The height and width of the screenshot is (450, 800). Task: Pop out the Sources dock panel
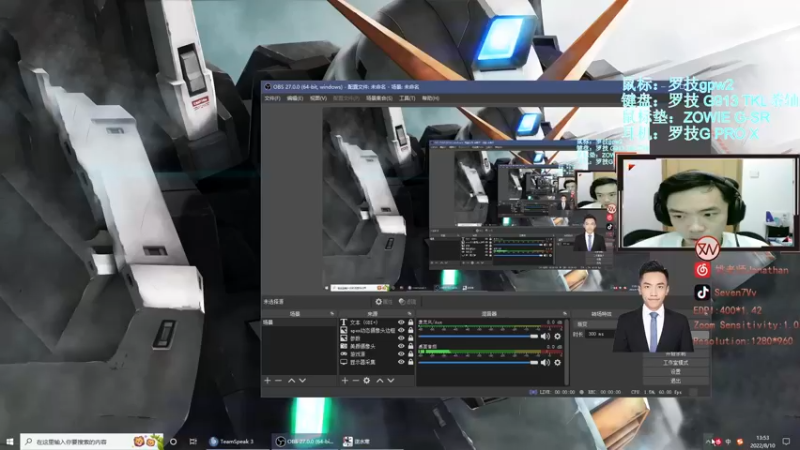409,314
